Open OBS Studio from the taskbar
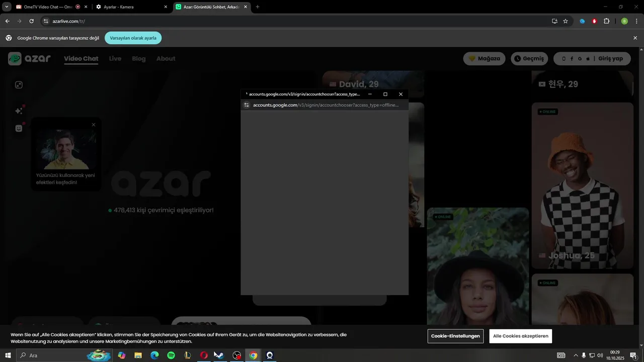This screenshot has width=644, height=362. tap(237, 355)
